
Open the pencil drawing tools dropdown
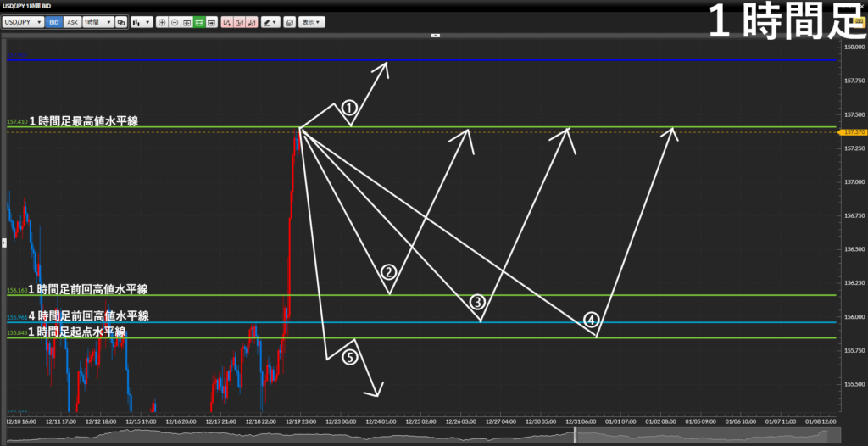pyautogui.click(x=270, y=21)
